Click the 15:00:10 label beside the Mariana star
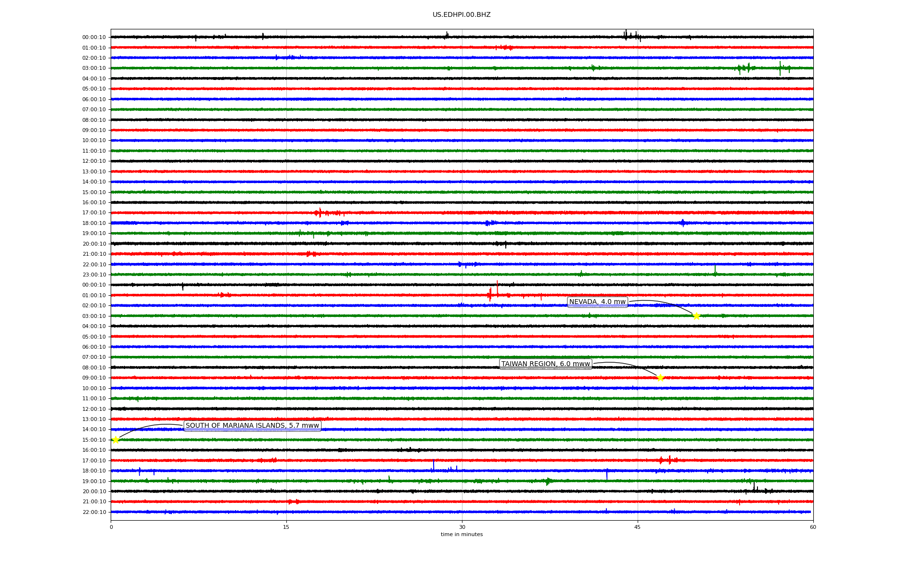 click(94, 440)
